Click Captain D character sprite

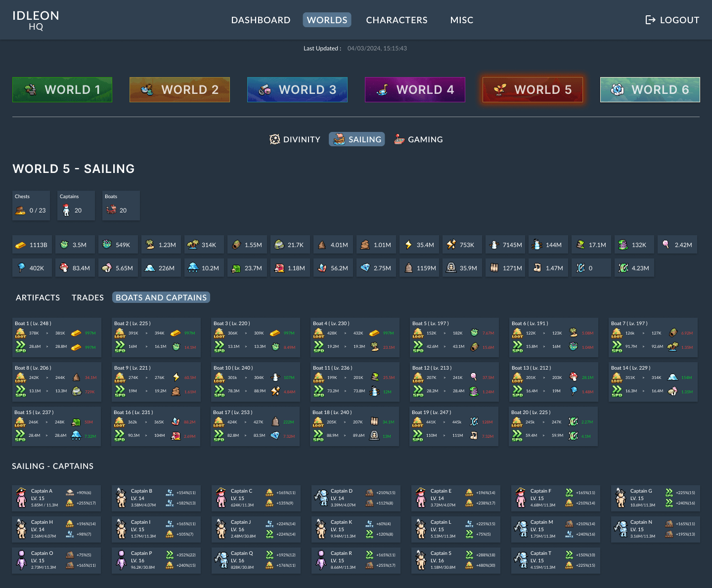[x=321, y=498]
